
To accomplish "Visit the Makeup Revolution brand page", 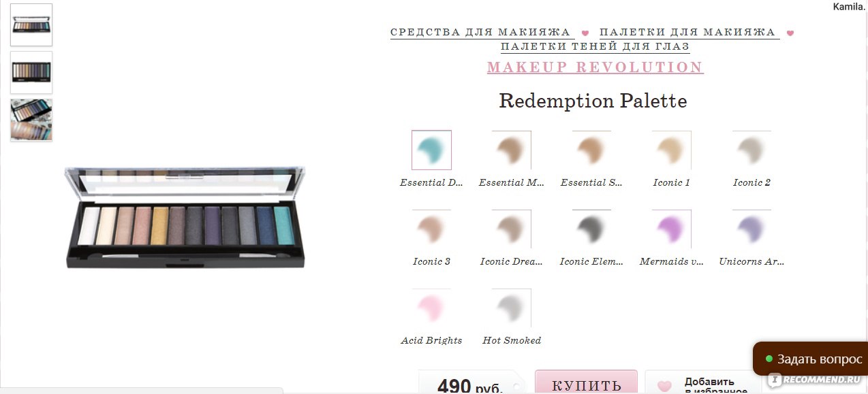I will [595, 67].
